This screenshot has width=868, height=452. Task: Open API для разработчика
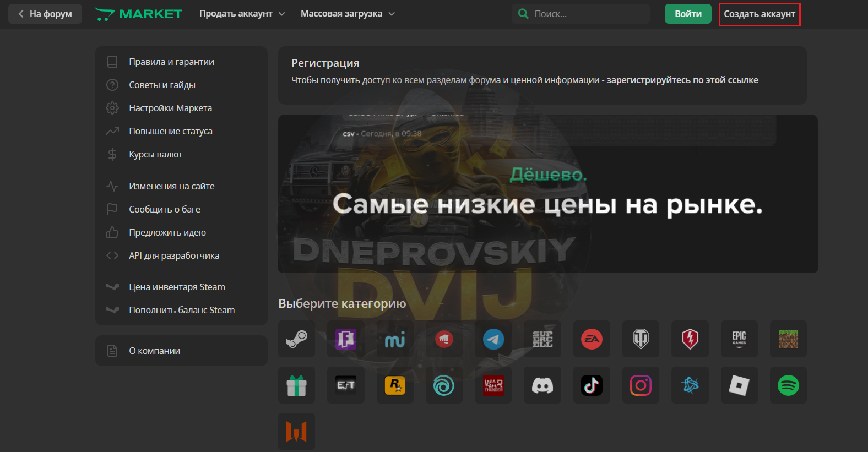[181, 255]
